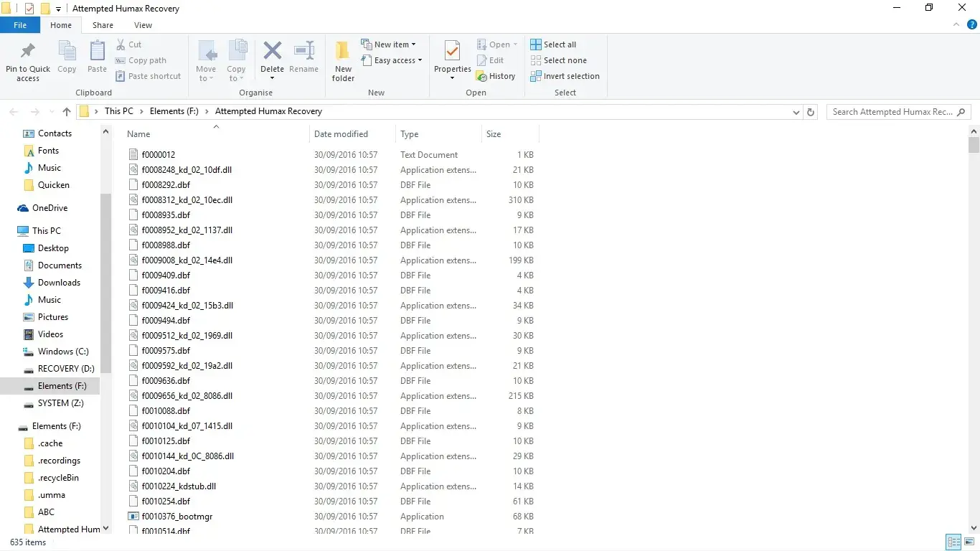Go up one folder level

tap(67, 112)
